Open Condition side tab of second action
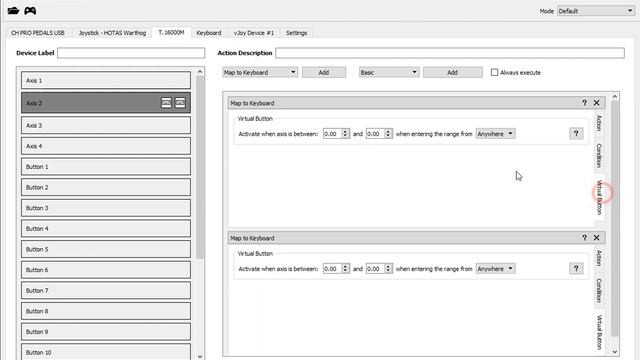 pos(599,290)
